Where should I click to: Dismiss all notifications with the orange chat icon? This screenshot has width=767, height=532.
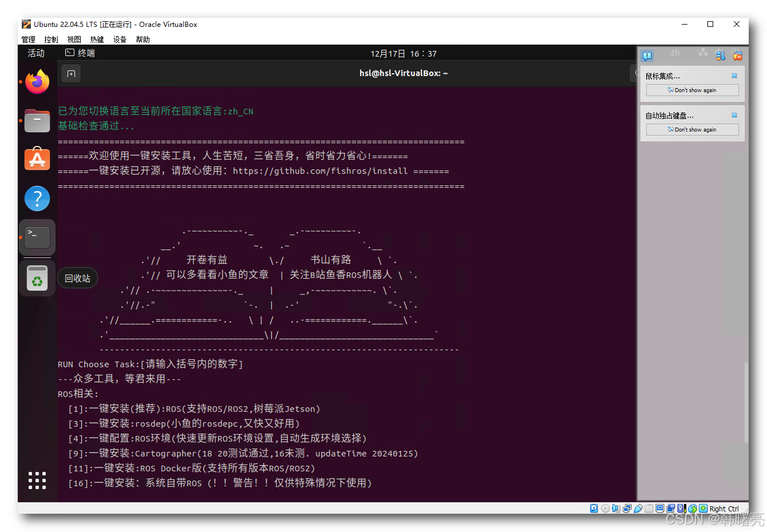tap(737, 55)
